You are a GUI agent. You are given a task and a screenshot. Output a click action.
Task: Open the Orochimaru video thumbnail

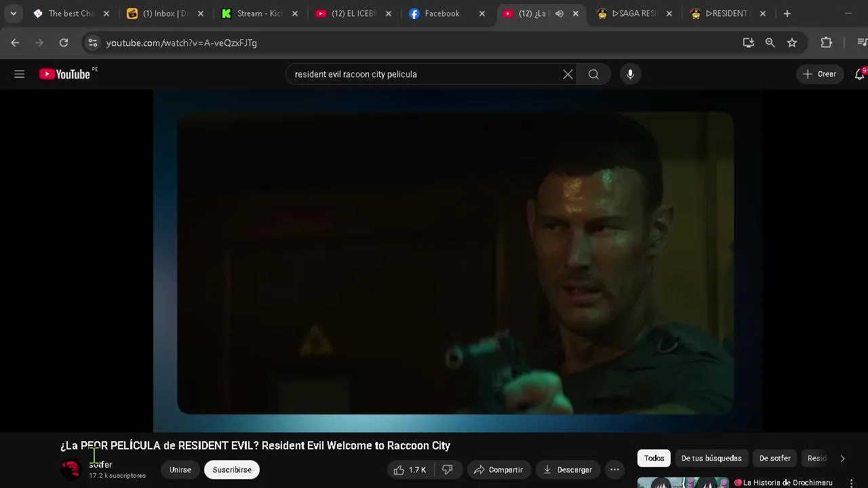[683, 483]
